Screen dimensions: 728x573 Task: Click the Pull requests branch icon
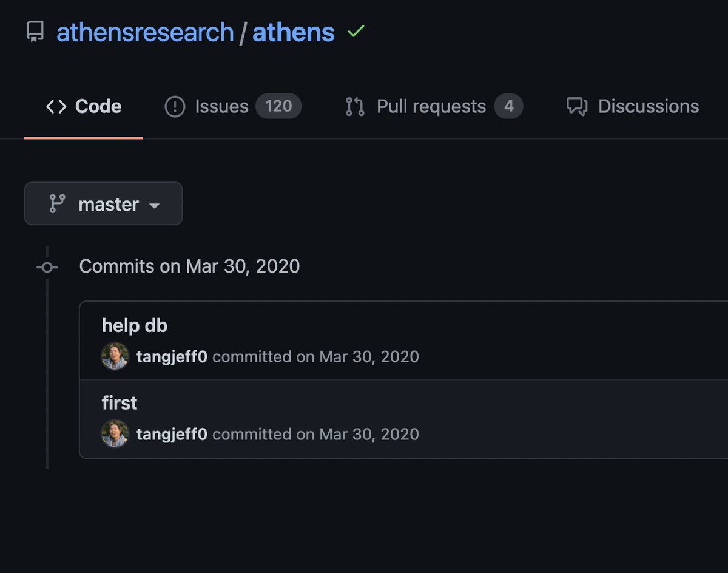point(355,107)
